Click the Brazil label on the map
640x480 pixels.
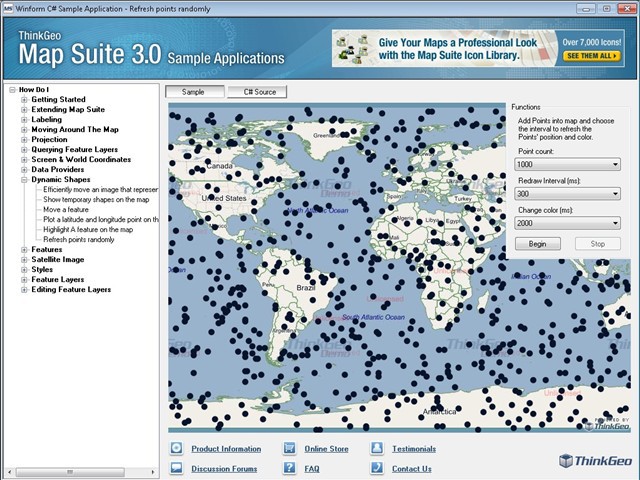(305, 288)
